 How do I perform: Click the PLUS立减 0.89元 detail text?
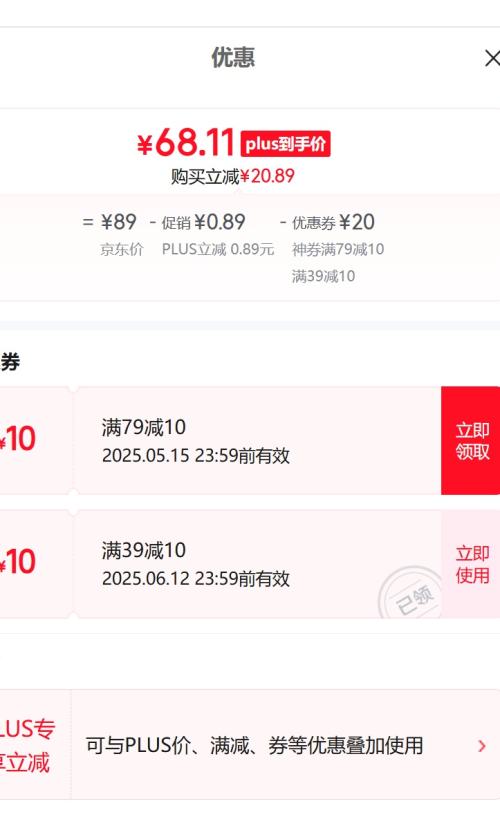point(218,249)
